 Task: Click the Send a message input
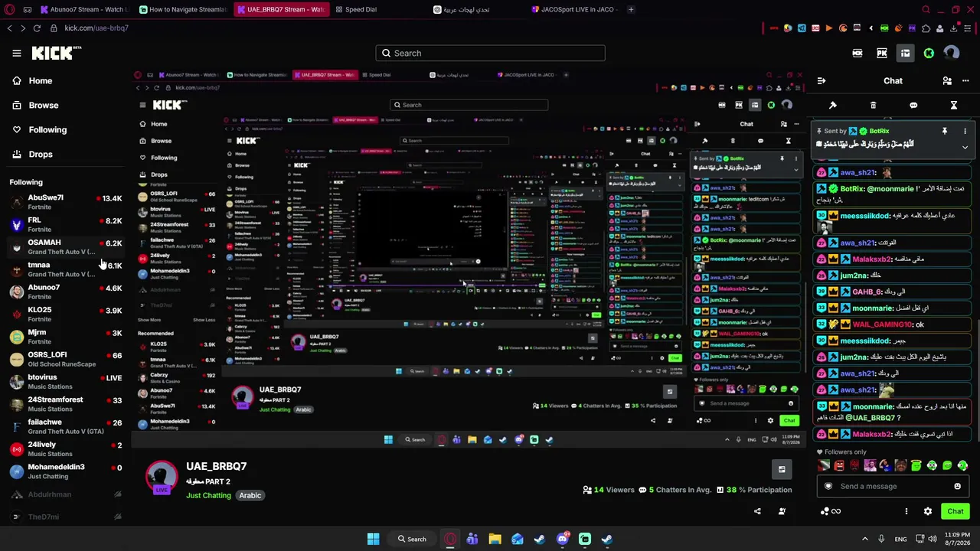[x=893, y=486]
